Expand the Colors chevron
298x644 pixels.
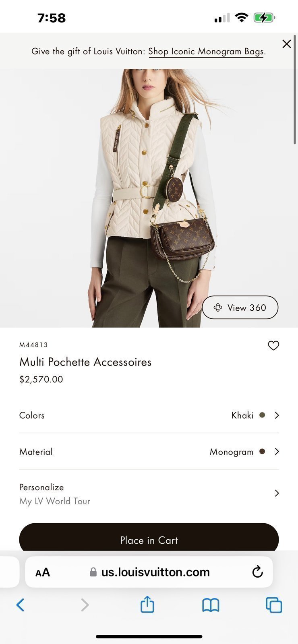click(277, 415)
